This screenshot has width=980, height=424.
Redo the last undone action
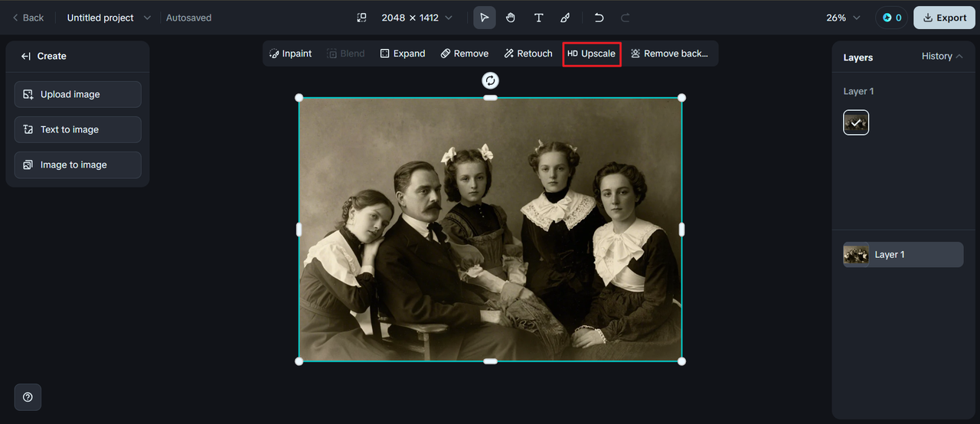(x=625, y=18)
